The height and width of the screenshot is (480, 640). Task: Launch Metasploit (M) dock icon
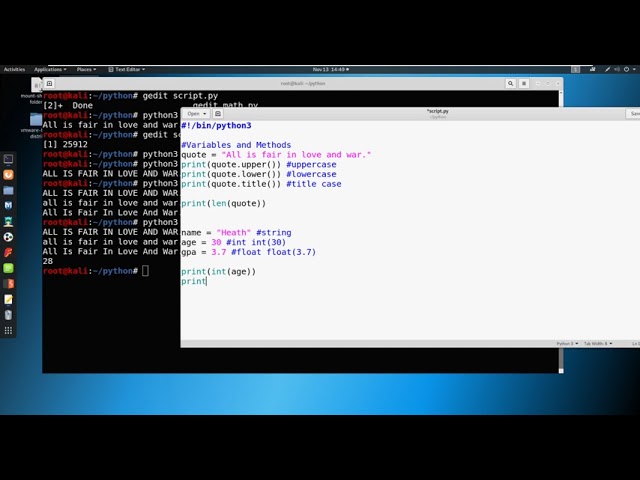click(8, 206)
